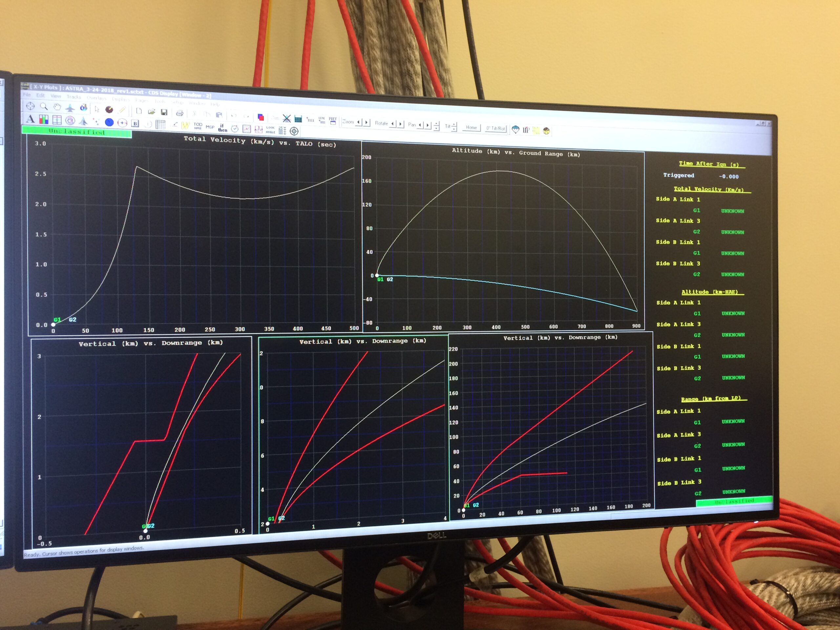Viewport: 840px width, 630px height.
Task: Open the View menu
Action: (x=55, y=96)
